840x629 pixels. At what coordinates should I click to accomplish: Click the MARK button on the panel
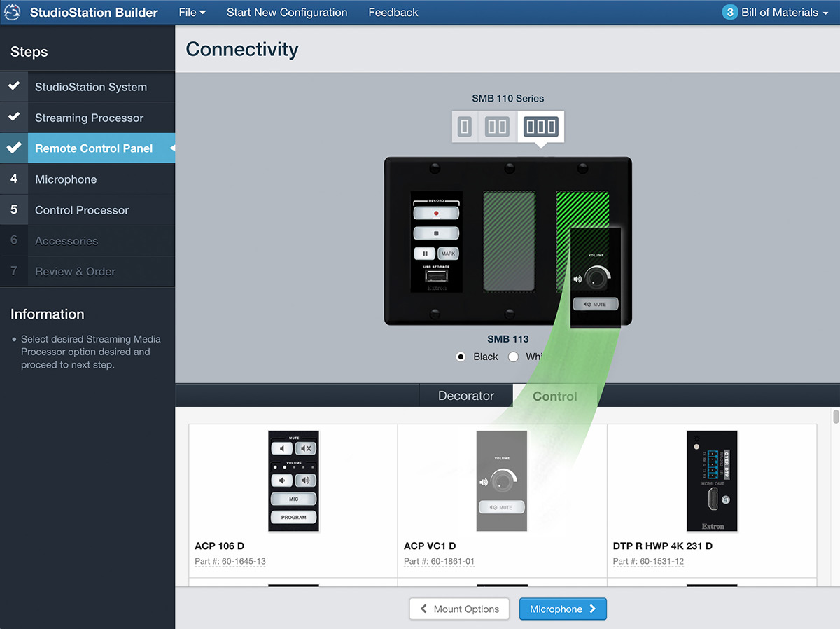448,254
